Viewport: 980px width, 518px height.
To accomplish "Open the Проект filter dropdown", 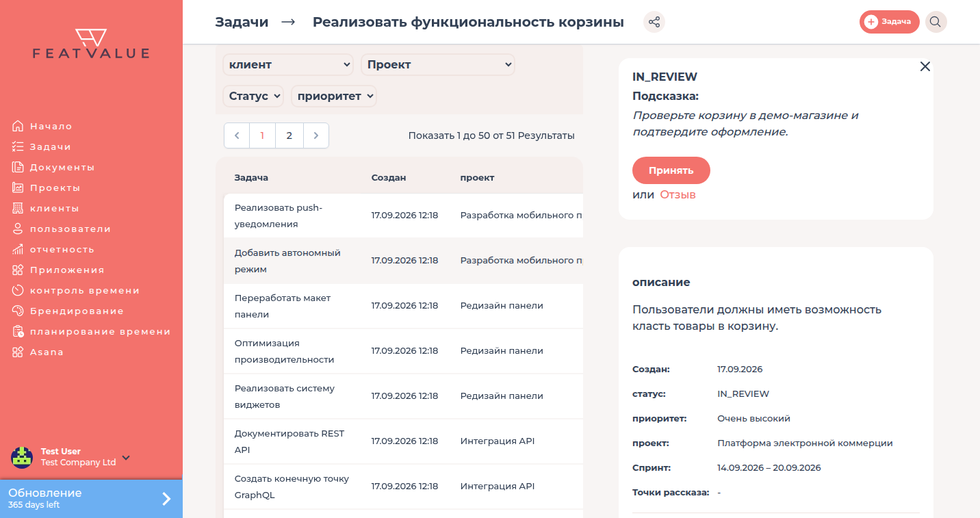I will pos(438,65).
